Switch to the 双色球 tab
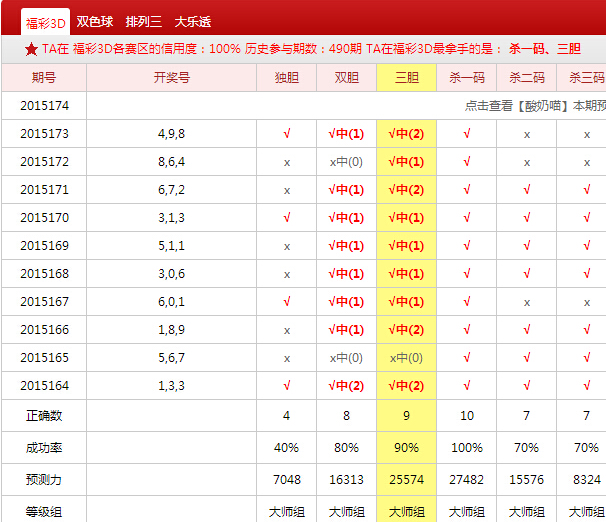The width and height of the screenshot is (606, 522). pos(95,22)
